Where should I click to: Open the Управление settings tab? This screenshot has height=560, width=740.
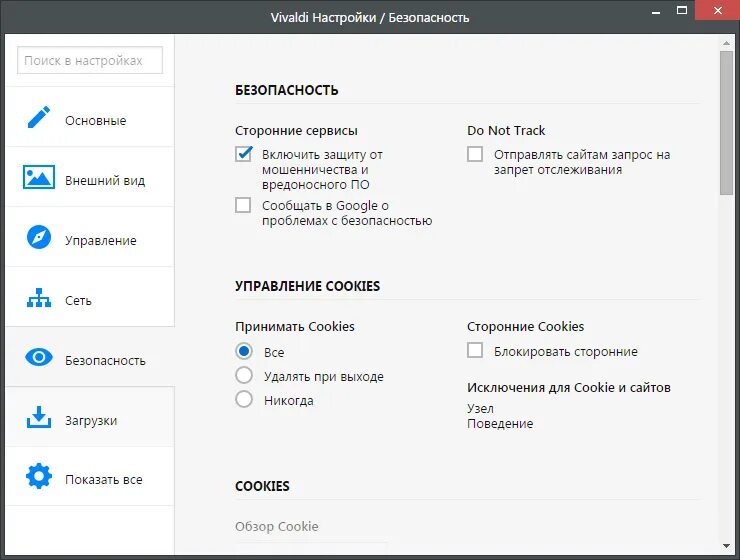pos(90,237)
